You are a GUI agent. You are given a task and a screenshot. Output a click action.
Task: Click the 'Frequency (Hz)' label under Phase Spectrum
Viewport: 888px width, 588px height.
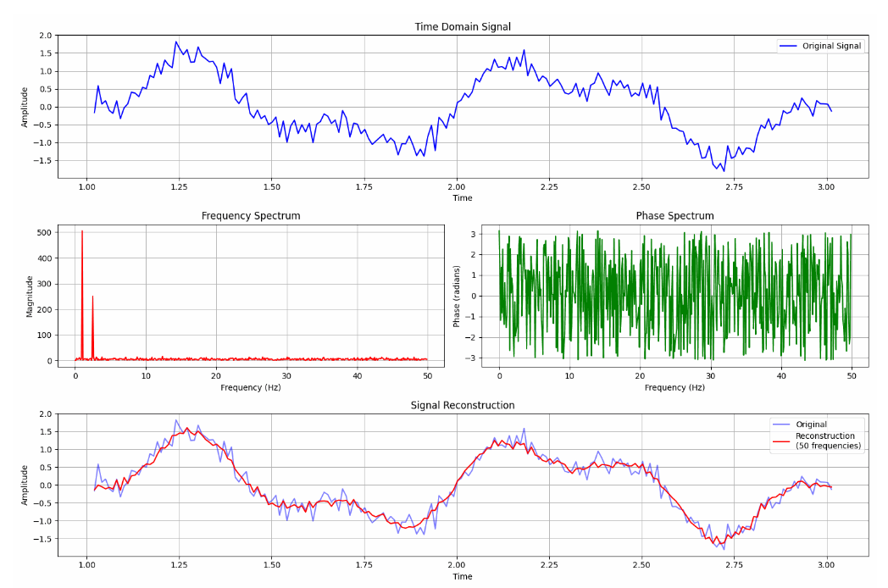pos(674,387)
